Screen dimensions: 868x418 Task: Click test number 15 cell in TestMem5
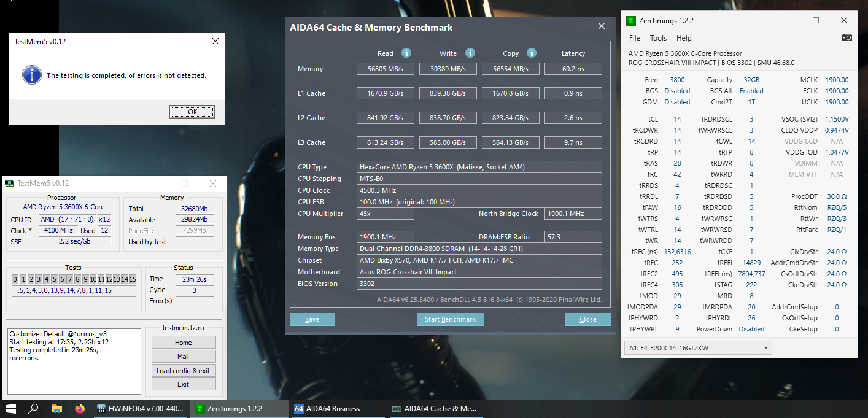[132, 279]
